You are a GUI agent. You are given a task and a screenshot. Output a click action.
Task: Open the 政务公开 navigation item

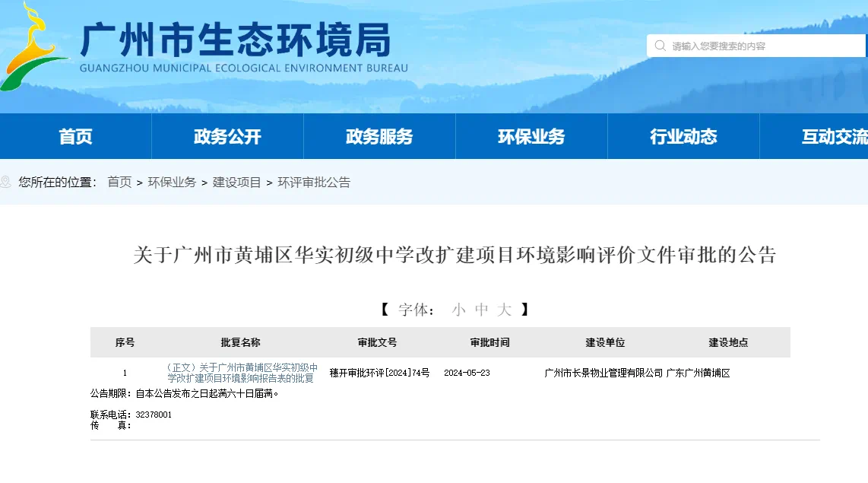pyautogui.click(x=227, y=137)
